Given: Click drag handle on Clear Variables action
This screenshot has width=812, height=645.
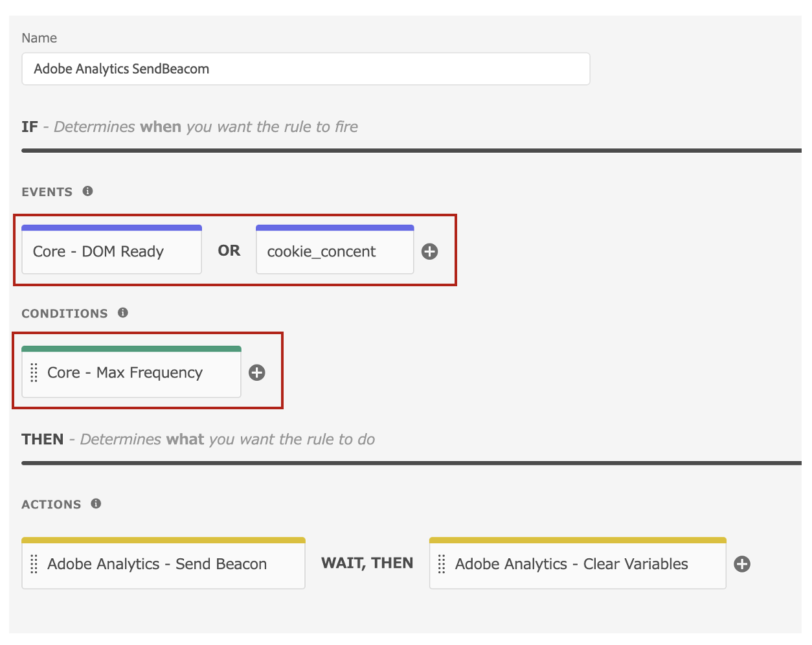Looking at the screenshot, I should (442, 564).
